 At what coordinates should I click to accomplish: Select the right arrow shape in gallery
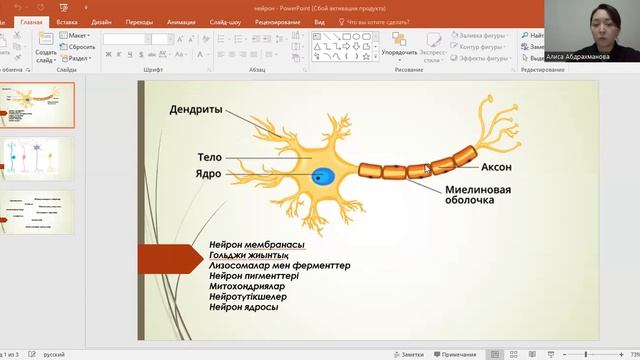347,47
